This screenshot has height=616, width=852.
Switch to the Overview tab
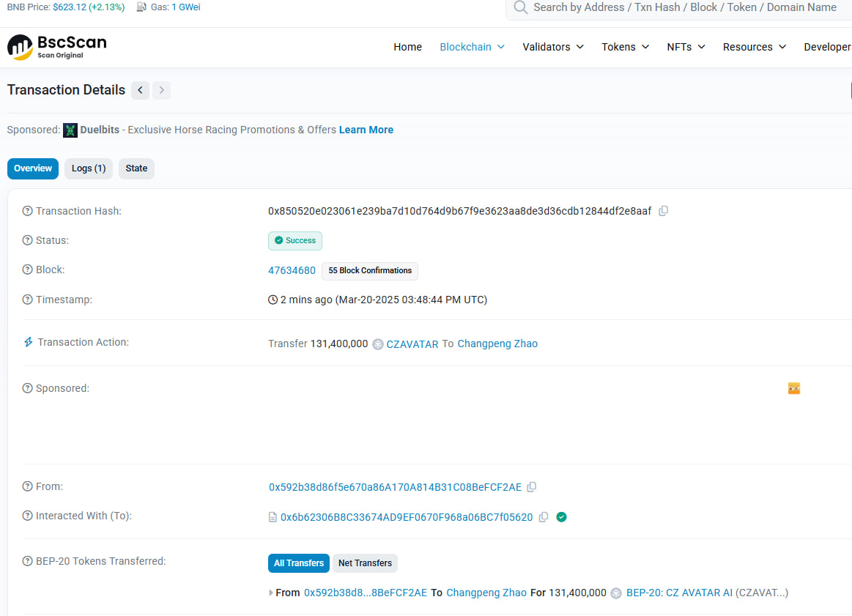coord(33,168)
